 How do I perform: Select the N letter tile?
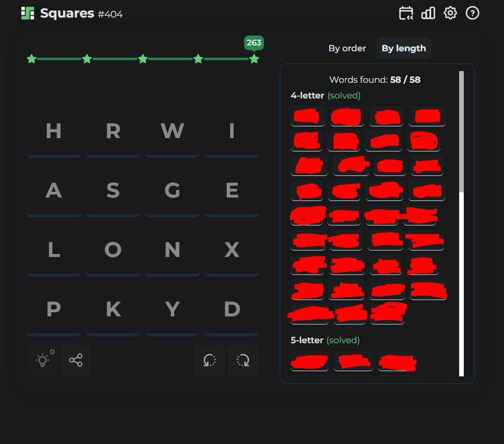172,250
